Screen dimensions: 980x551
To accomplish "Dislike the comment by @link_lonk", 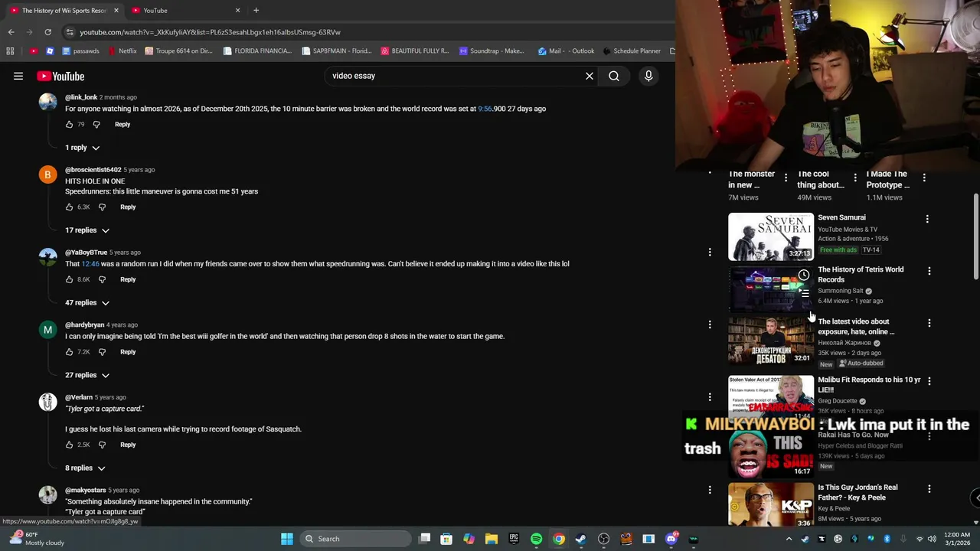I will (x=96, y=124).
